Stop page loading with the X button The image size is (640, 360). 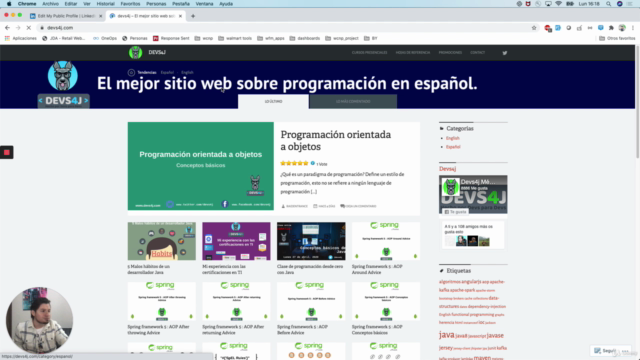coord(29,28)
